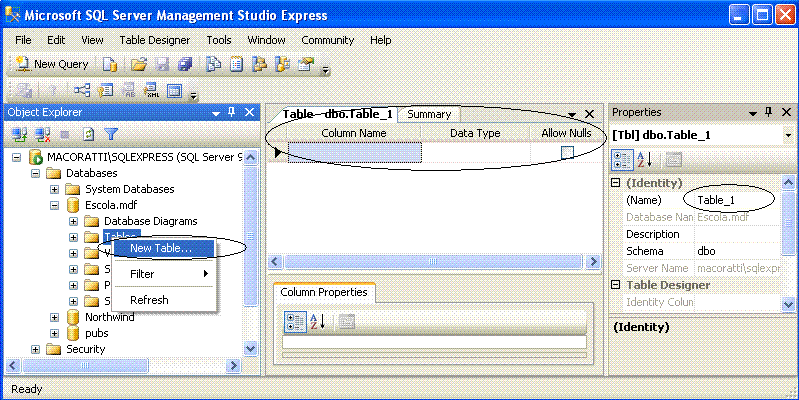
Task: Expand the Northwind database node
Action: point(55,317)
